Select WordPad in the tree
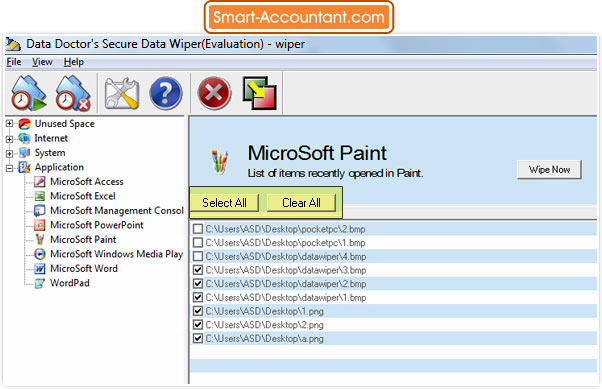This screenshot has height=389, width=602. 69,283
